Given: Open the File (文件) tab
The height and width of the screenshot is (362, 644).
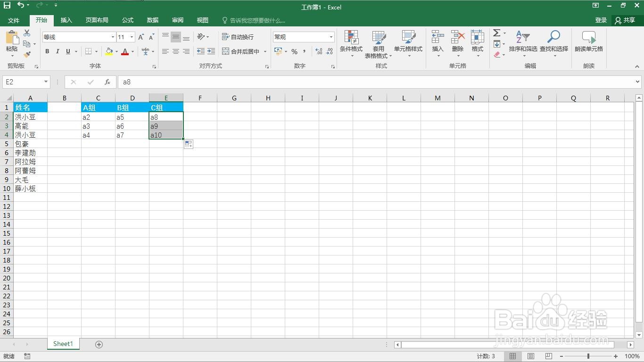Looking at the screenshot, I should point(14,20).
